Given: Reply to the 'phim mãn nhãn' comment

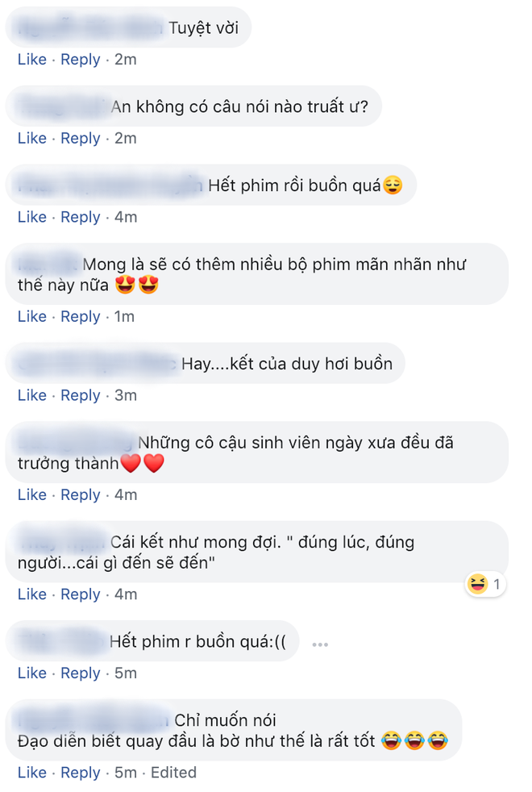Looking at the screenshot, I should (x=81, y=317).
